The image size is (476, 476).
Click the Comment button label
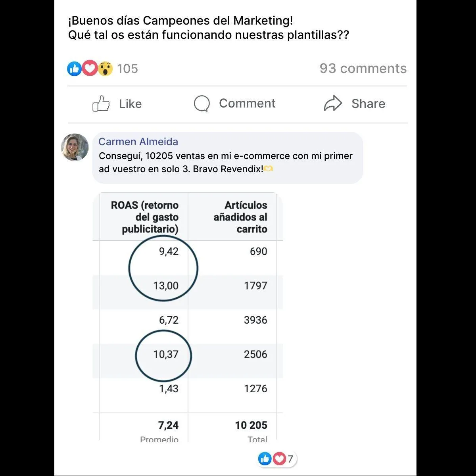pyautogui.click(x=247, y=103)
